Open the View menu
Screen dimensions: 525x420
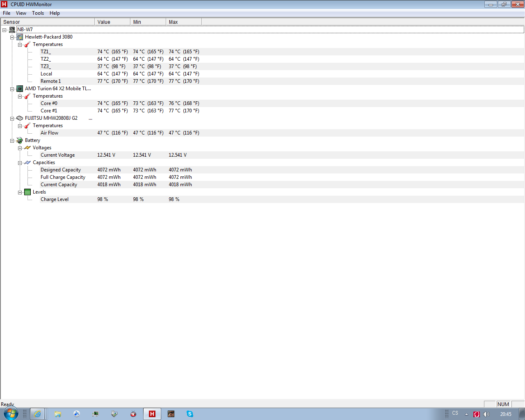[x=21, y=13]
